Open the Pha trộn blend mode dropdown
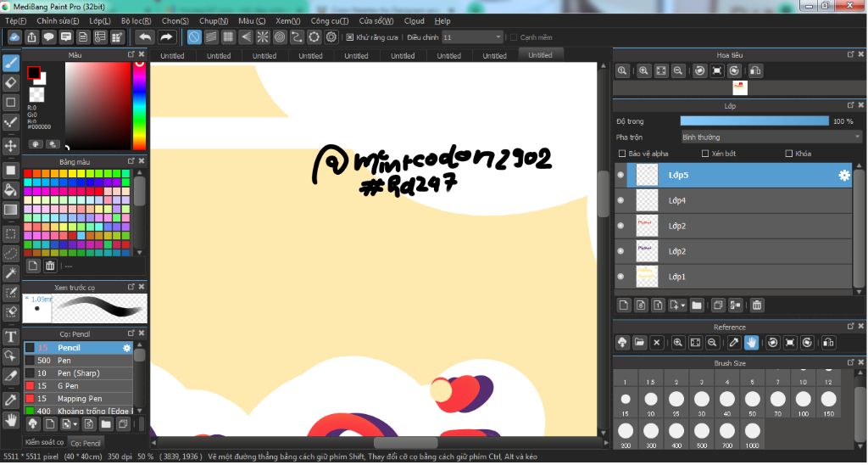The image size is (868, 465). click(x=771, y=137)
